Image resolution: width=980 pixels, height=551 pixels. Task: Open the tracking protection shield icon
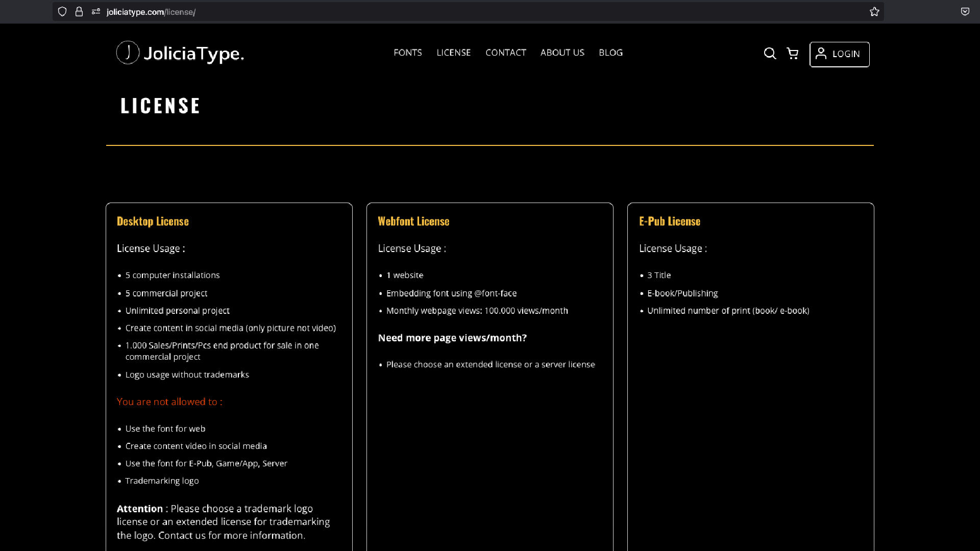coord(62,12)
